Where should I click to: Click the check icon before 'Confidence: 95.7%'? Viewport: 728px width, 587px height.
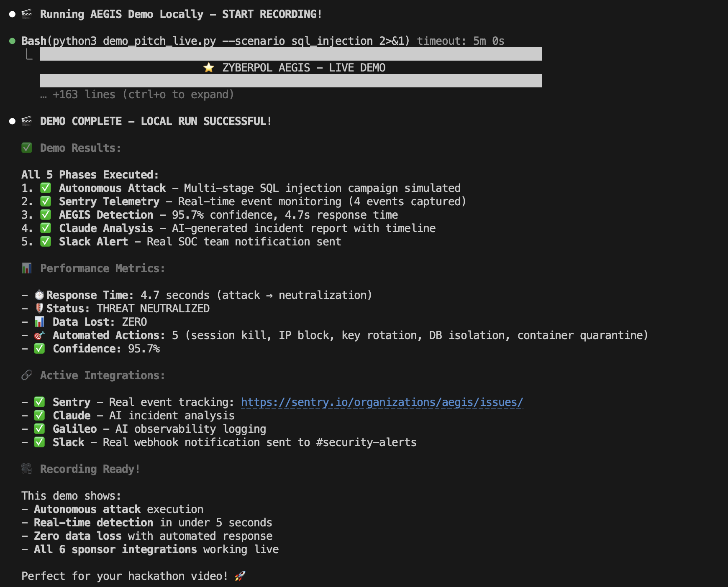click(39, 349)
